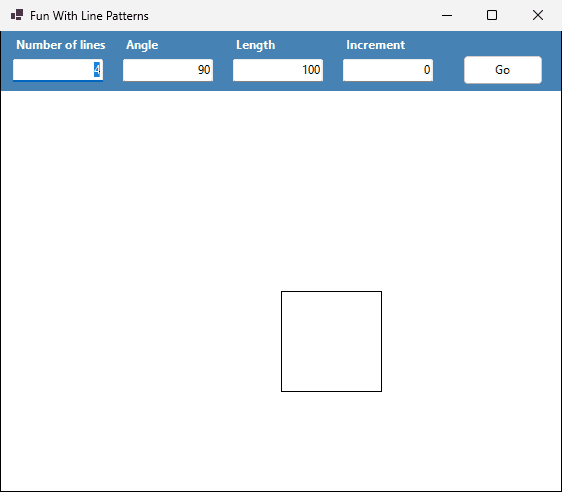The height and width of the screenshot is (492, 562).
Task: Click the Number of lines input field
Action: pyautogui.click(x=58, y=70)
